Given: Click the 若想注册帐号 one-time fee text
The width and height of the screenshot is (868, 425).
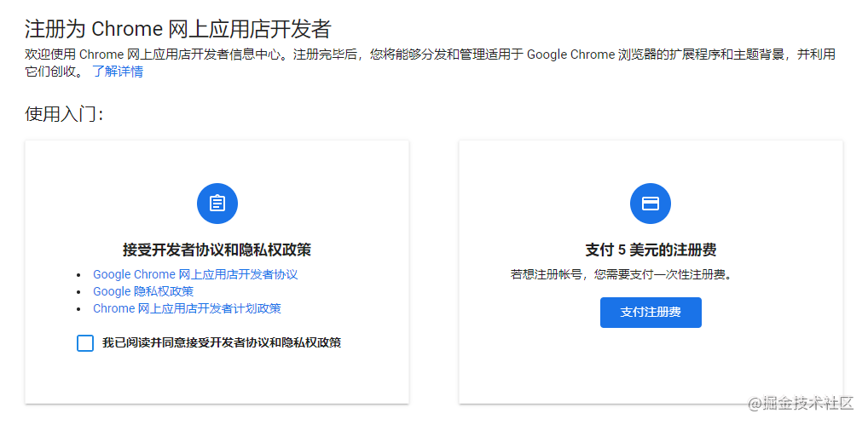Looking at the screenshot, I should click(x=621, y=275).
